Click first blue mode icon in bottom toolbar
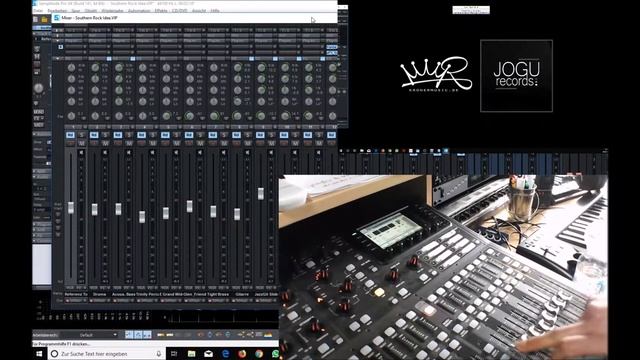This screenshot has height=360, width=640. [x=129, y=335]
